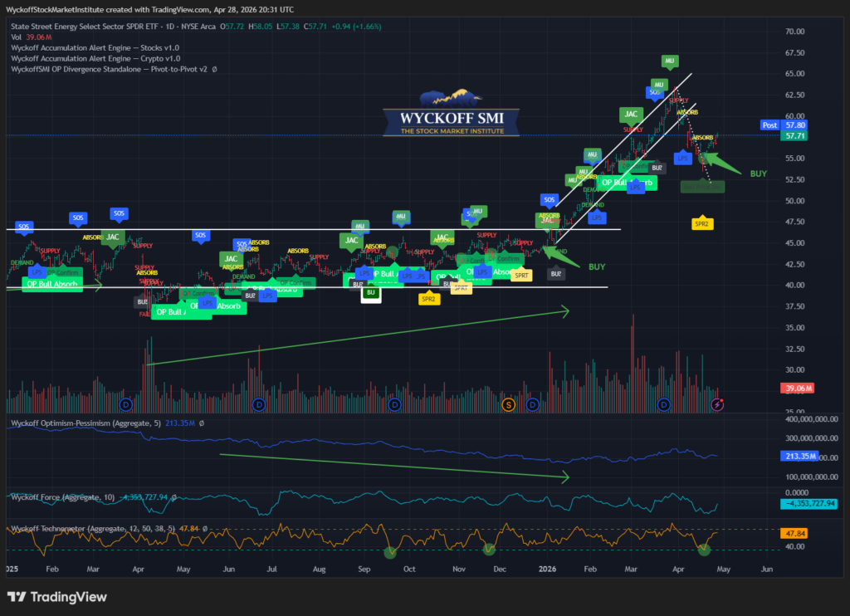Viewport: 850px width, 616px height.
Task: Click the purple lightning bolt event icon
Action: (x=717, y=404)
